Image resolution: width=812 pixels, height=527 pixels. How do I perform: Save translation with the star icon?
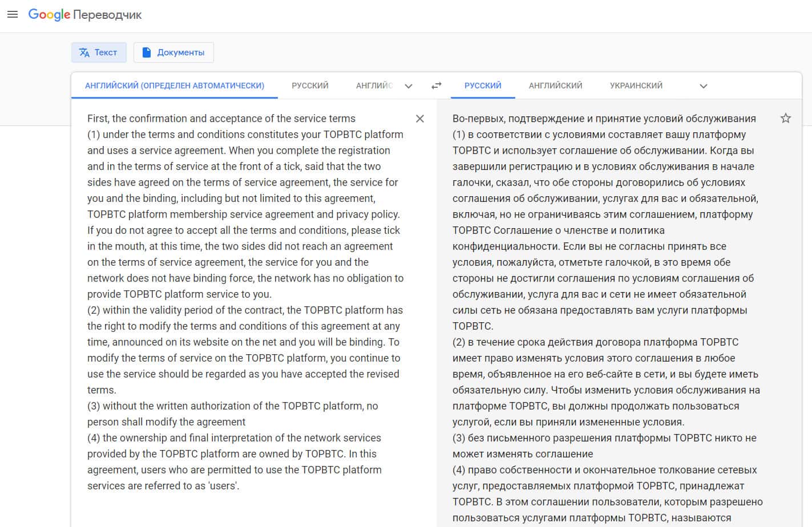click(x=786, y=118)
